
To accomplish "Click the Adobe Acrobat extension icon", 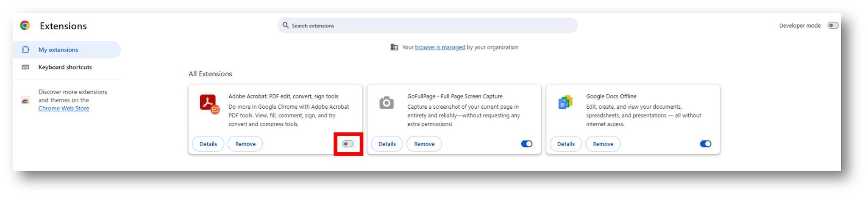I will click(209, 104).
